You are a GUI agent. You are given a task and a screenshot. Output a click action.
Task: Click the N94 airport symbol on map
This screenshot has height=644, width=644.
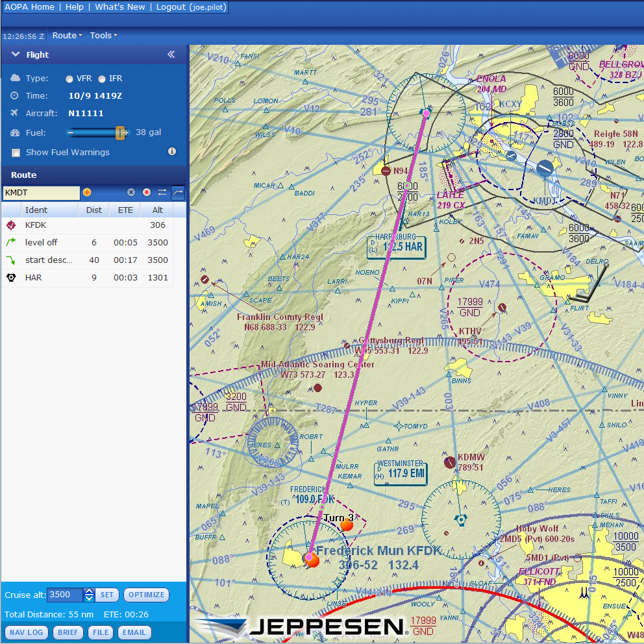(x=386, y=171)
